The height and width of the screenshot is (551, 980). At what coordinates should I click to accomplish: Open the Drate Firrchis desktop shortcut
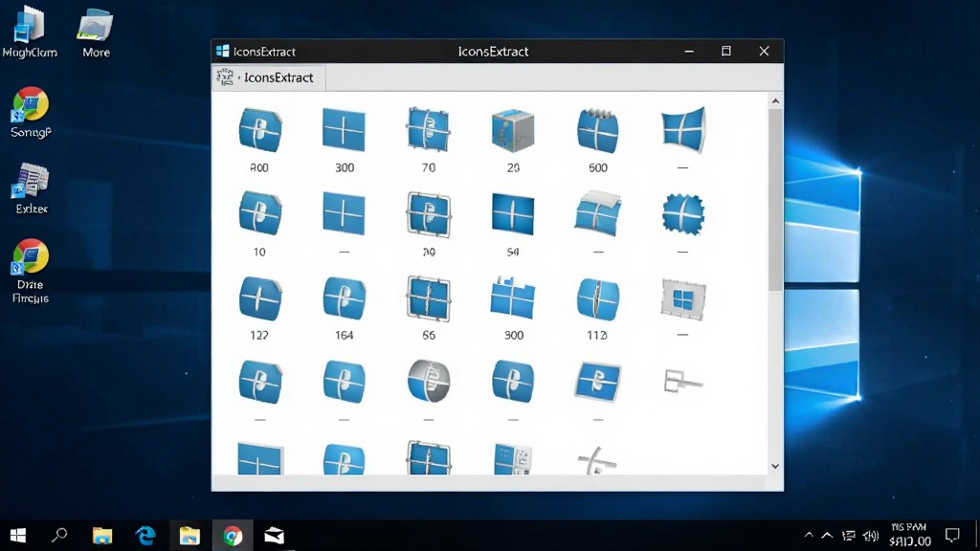pos(30,271)
